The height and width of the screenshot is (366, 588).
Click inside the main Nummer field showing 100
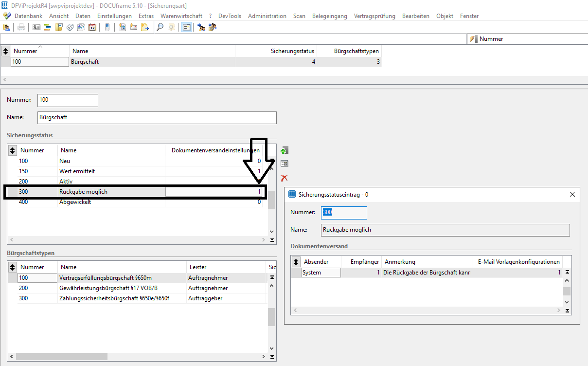68,100
